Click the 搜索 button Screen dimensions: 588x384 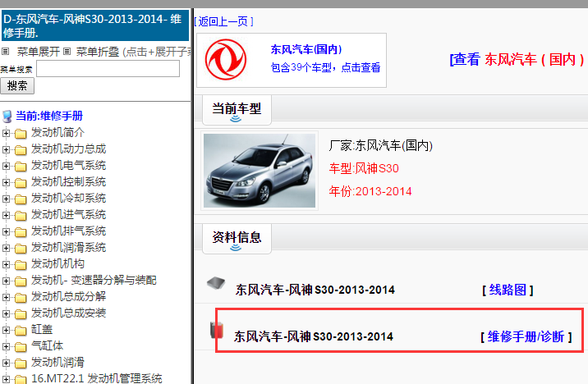coord(17,86)
